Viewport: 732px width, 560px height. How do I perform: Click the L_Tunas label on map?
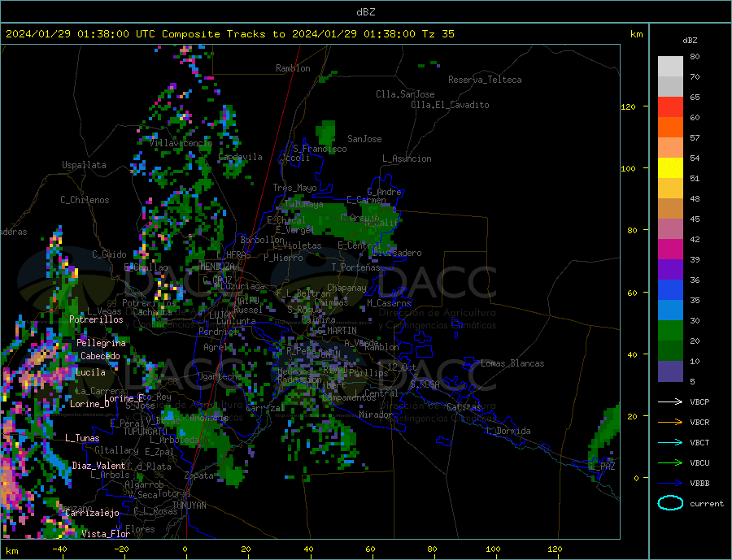pyautogui.click(x=82, y=438)
